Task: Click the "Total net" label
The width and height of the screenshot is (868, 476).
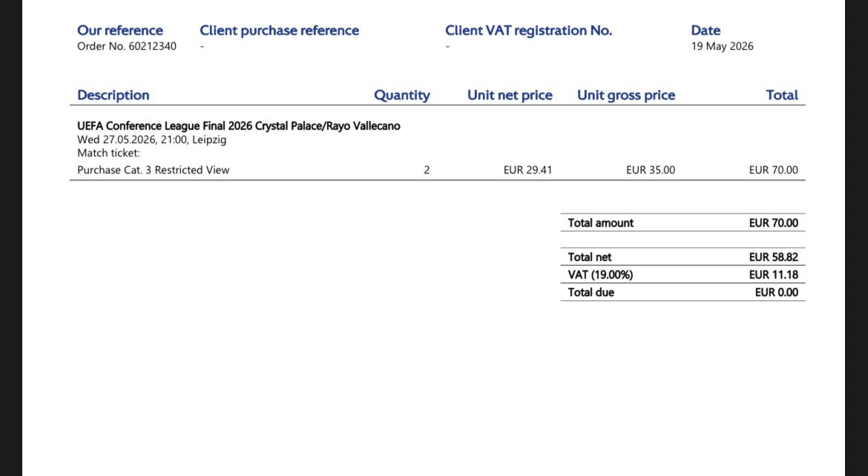Action: [590, 257]
